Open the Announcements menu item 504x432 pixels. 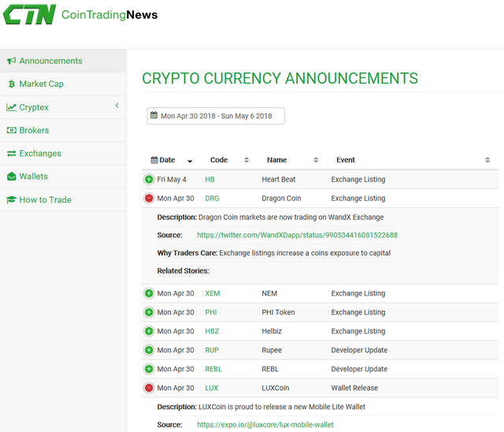(x=63, y=61)
